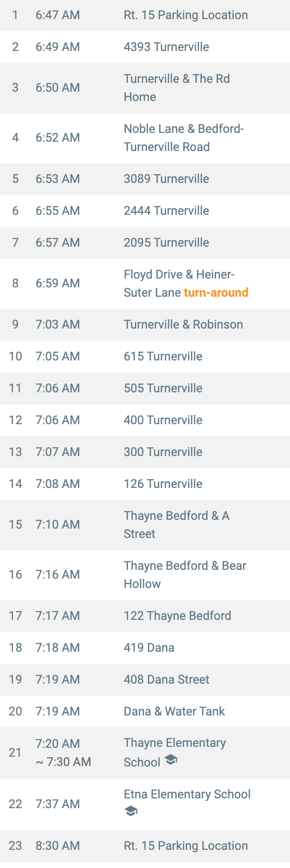Click graduation cap icon under Etna Elementary School
Viewport: 290px width, 868px height.
[131, 811]
